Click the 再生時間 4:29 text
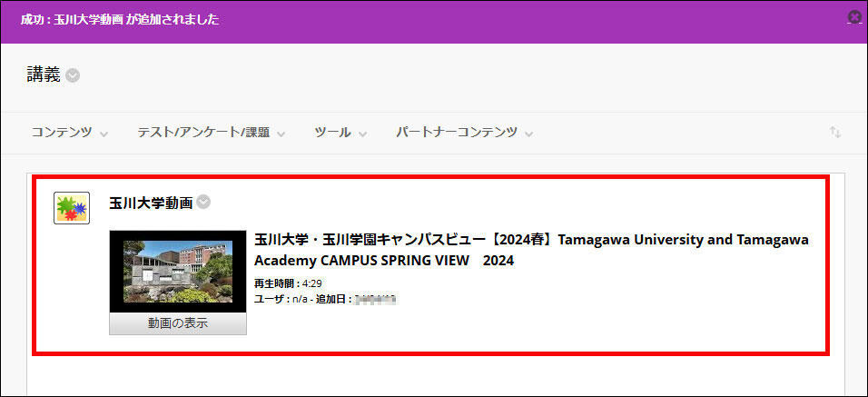 [x=288, y=283]
